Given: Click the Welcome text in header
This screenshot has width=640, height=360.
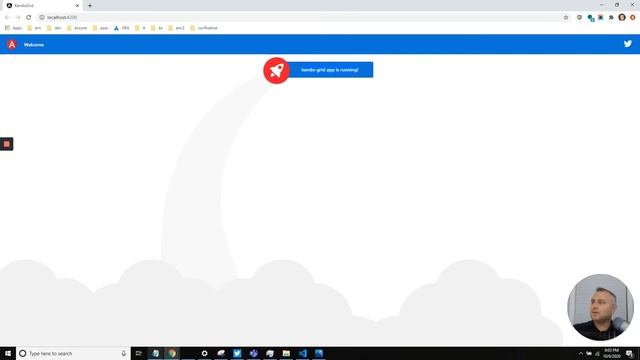Looking at the screenshot, I should (34, 45).
